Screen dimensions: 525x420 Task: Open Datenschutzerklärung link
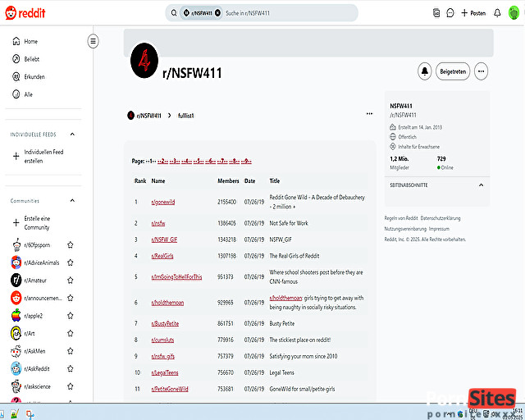[x=441, y=218]
